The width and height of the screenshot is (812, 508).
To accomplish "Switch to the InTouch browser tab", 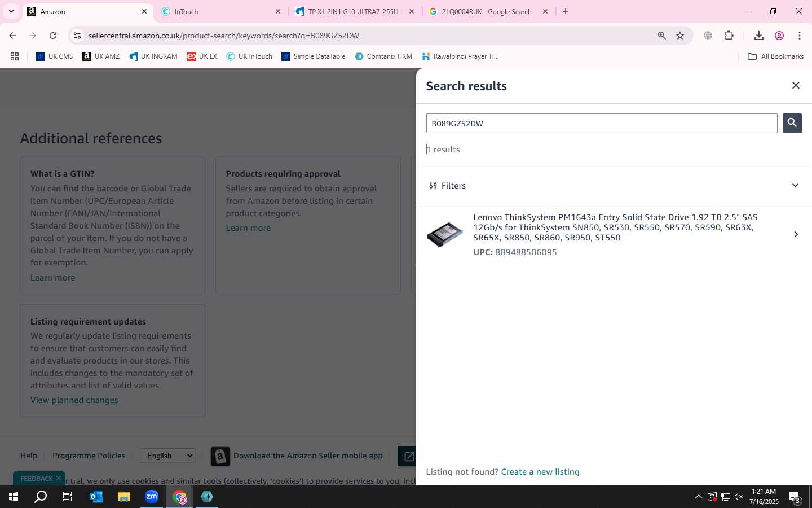I will click(x=220, y=11).
